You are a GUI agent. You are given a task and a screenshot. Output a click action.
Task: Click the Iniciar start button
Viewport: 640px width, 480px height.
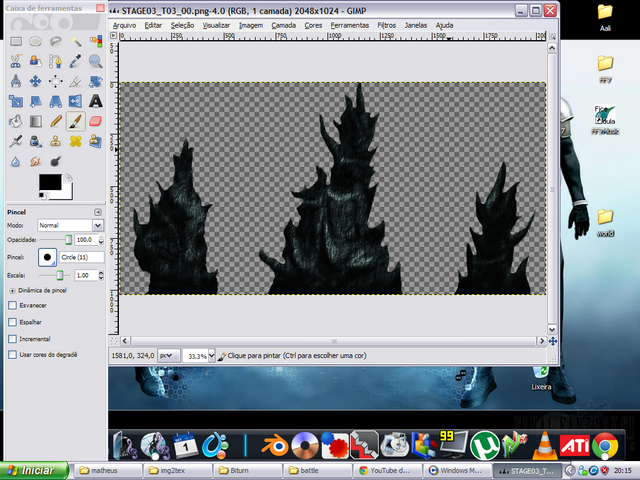34,471
